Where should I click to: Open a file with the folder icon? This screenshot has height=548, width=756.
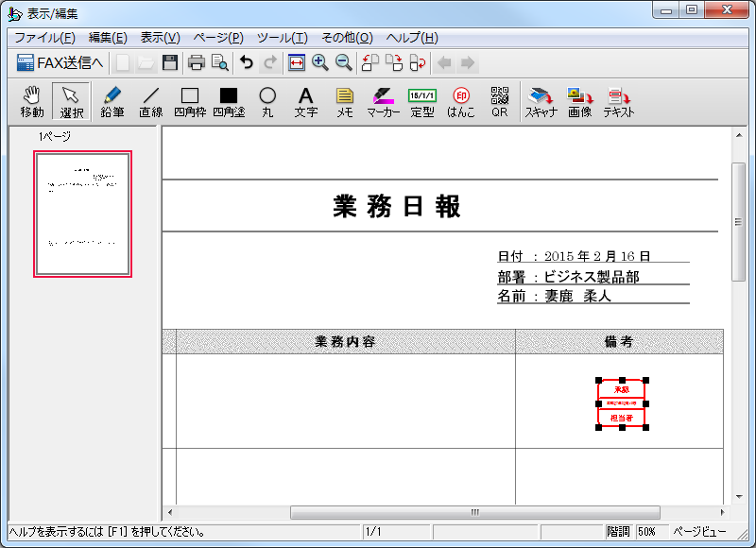[x=146, y=62]
